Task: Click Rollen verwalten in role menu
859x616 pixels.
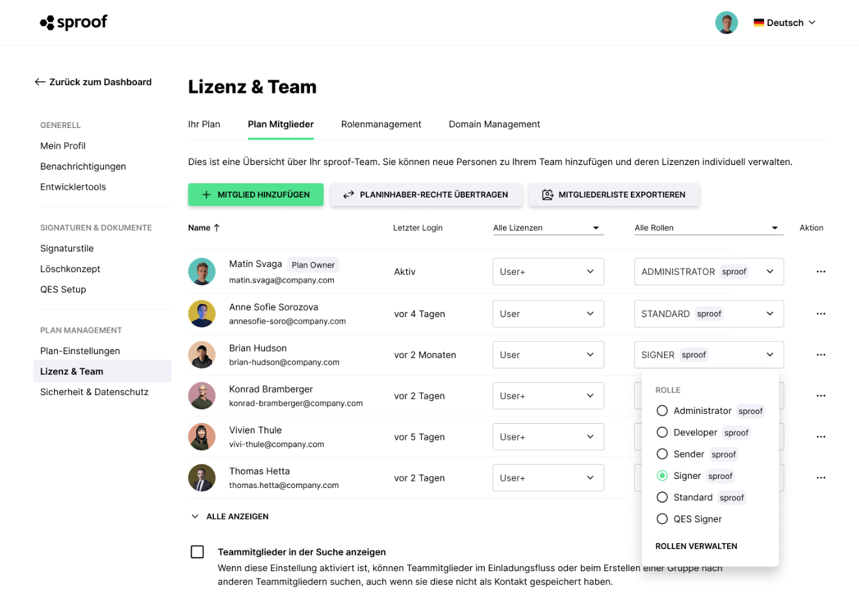Action: click(696, 546)
